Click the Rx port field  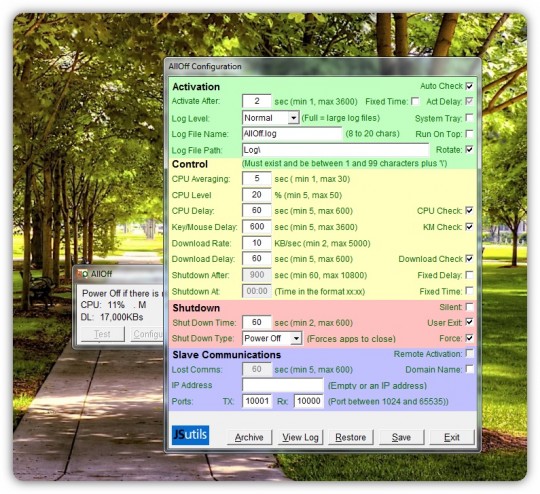pyautogui.click(x=309, y=401)
